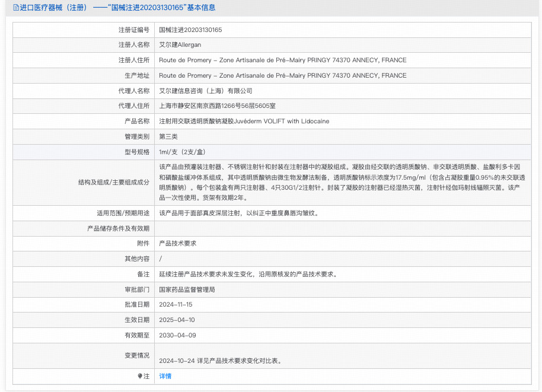Click the 产品技术要求 attachment text
This screenshot has width=542, height=392.
[177, 244]
